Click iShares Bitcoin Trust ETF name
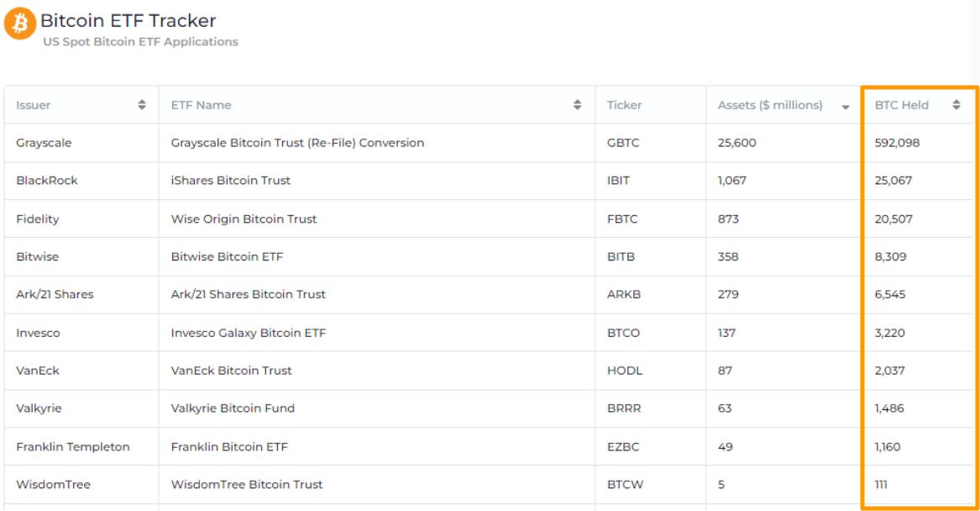 (x=230, y=181)
